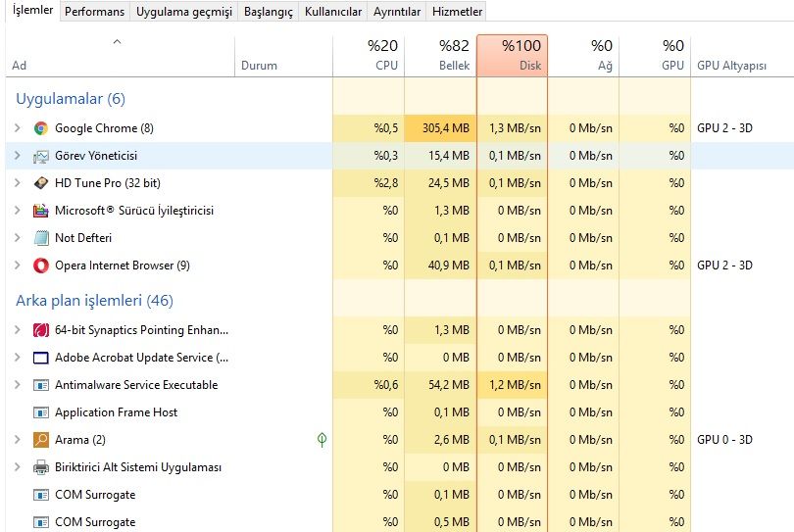Expand the Görev Yöneticisi row
The height and width of the screenshot is (532, 794).
(18, 156)
